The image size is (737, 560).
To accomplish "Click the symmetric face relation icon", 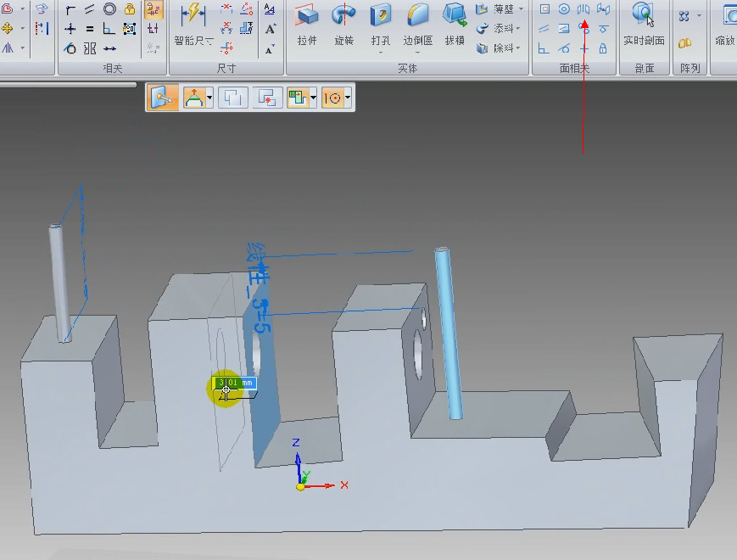I will [x=583, y=9].
